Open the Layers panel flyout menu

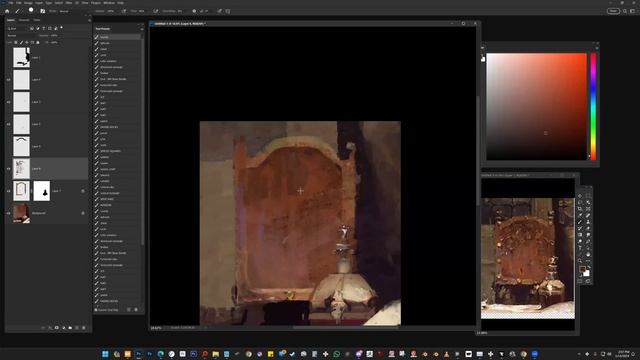pos(89,20)
